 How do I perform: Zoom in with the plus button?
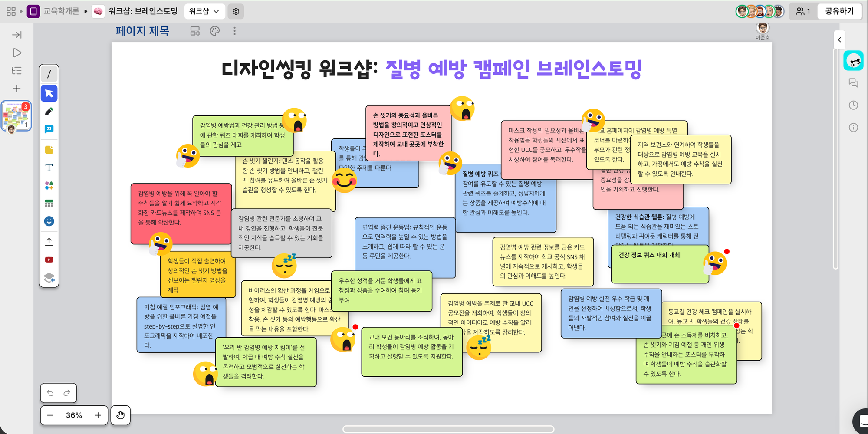[x=98, y=415]
